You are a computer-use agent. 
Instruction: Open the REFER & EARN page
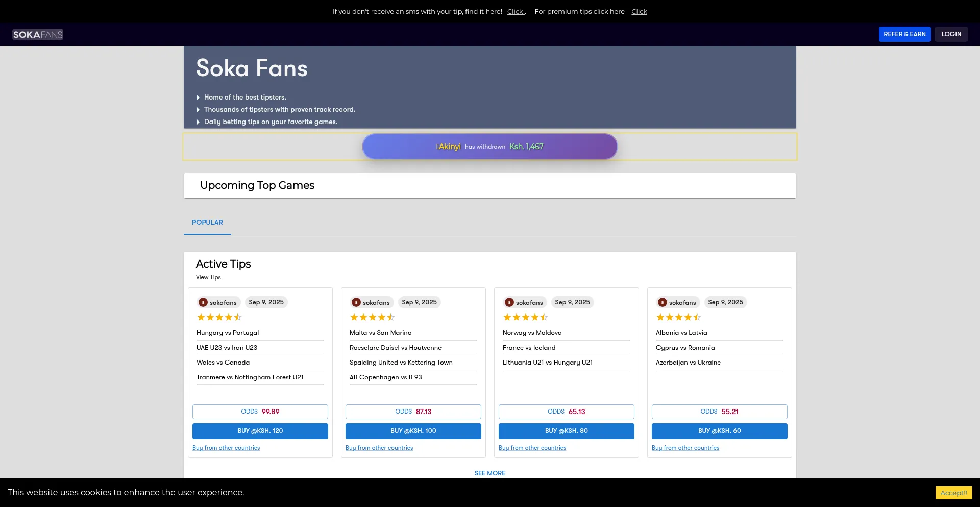point(904,34)
